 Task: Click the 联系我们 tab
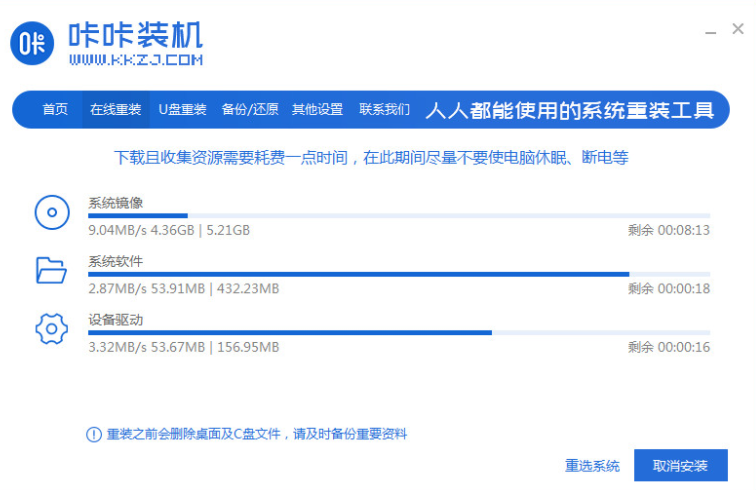(x=385, y=109)
